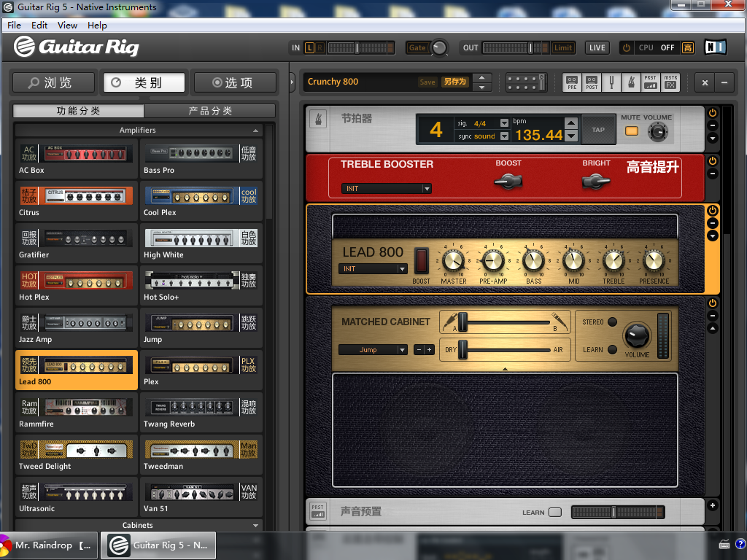The height and width of the screenshot is (560, 747).
Task: Expand the Cabinets category header
Action: pos(138,525)
